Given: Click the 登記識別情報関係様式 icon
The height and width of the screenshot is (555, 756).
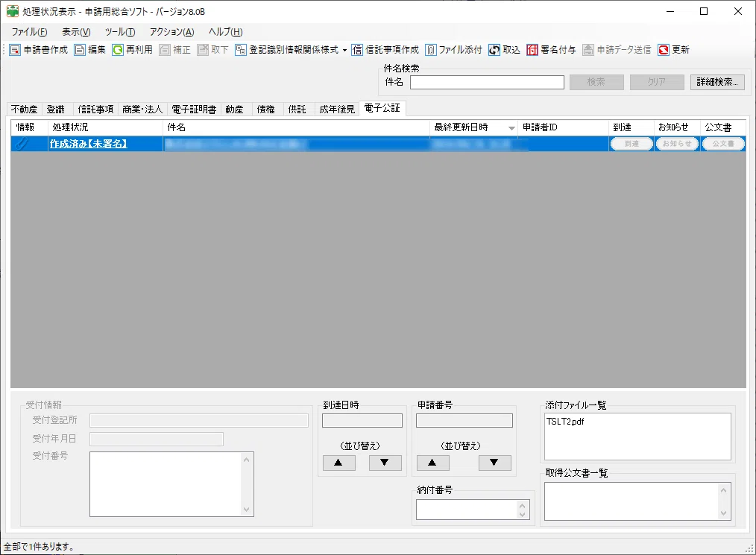Looking at the screenshot, I should (x=241, y=50).
